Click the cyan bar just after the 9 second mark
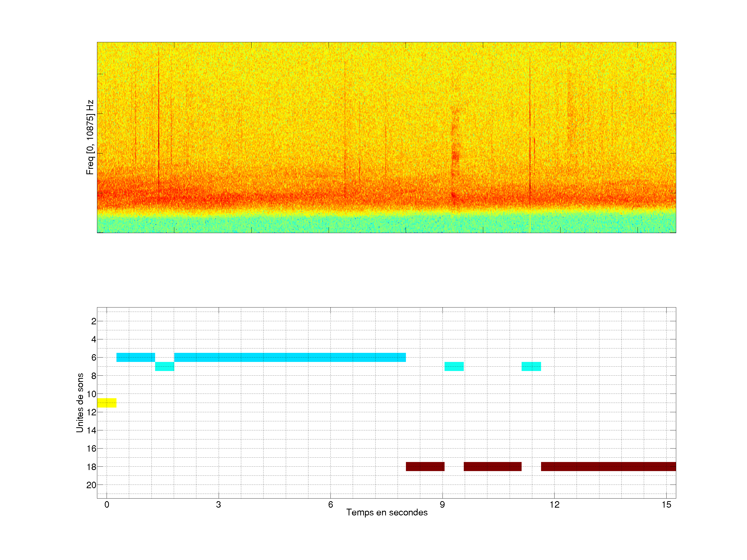 tap(454, 366)
